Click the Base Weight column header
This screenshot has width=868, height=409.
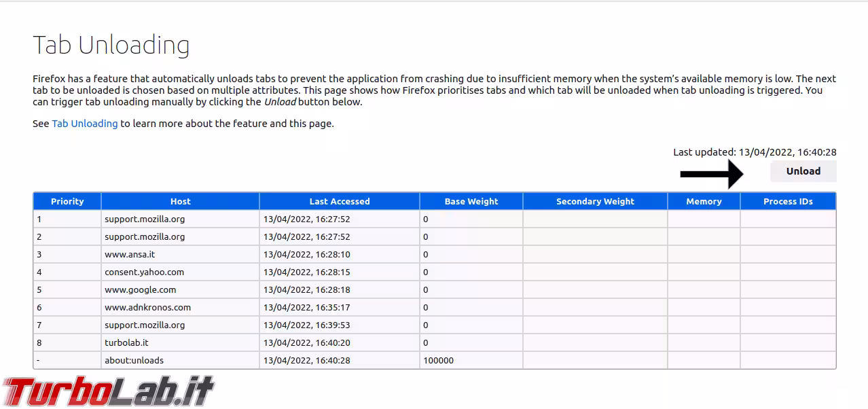click(471, 201)
